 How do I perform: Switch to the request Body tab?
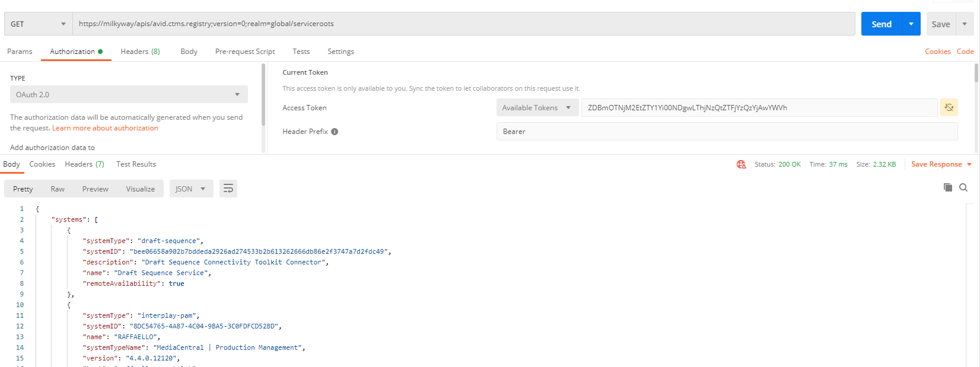click(x=189, y=52)
